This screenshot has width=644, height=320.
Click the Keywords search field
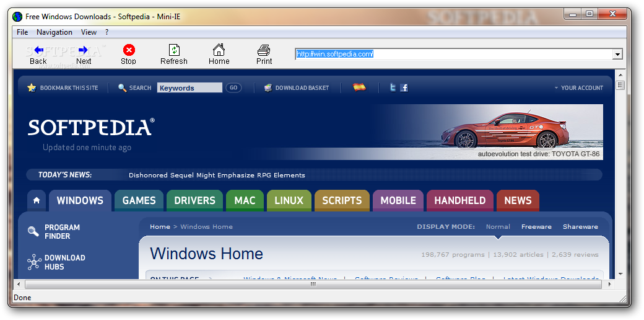tap(189, 87)
